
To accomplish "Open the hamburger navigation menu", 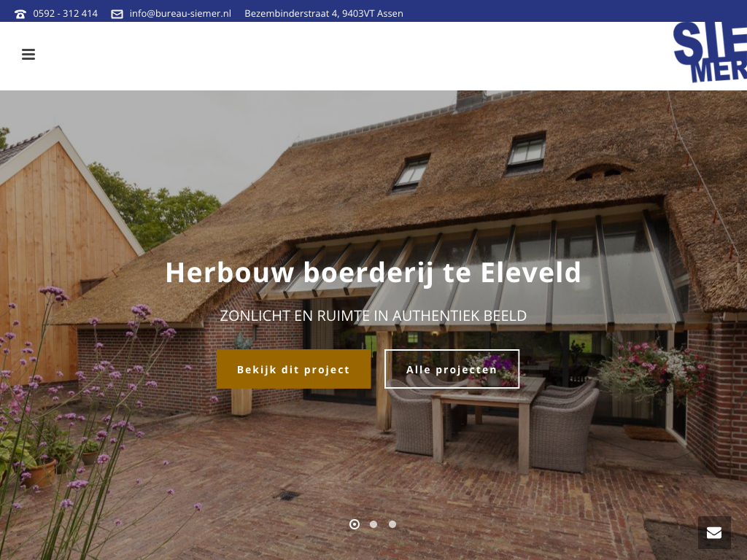I will pos(28,54).
